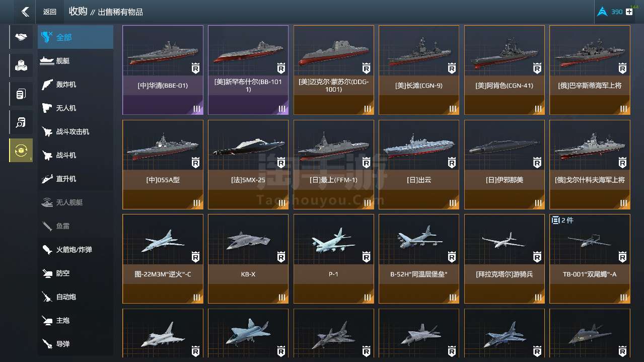Select the 全部 filter category

click(x=76, y=37)
